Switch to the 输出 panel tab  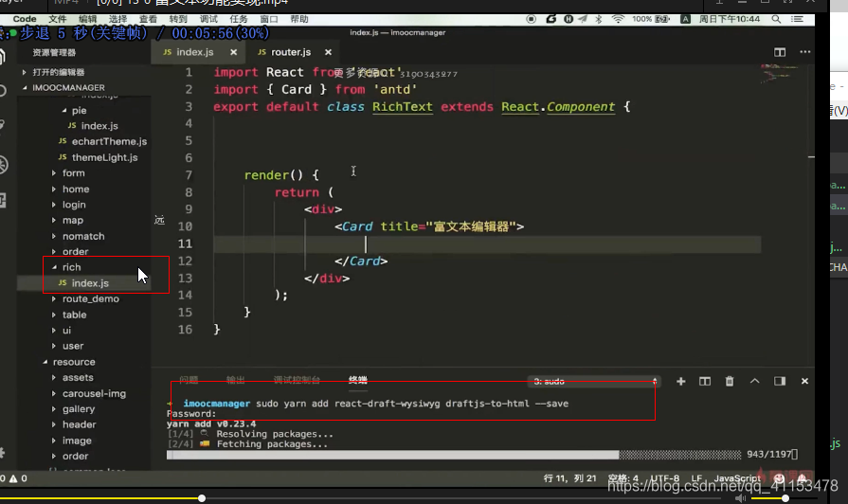(x=235, y=380)
